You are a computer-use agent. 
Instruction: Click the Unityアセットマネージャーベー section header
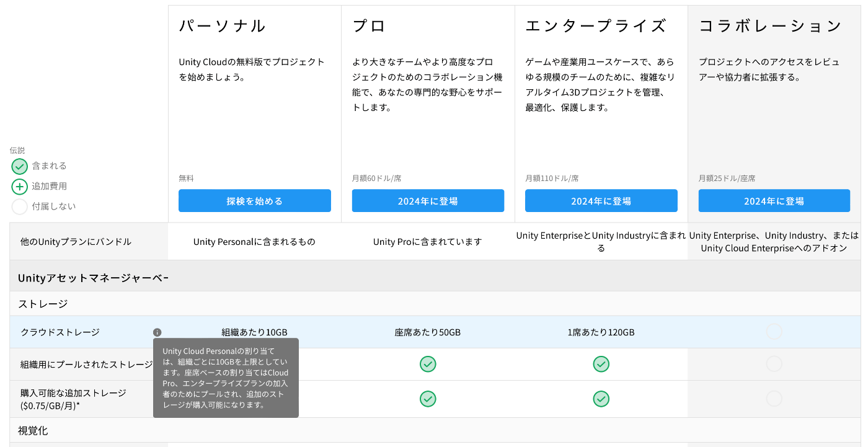93,278
